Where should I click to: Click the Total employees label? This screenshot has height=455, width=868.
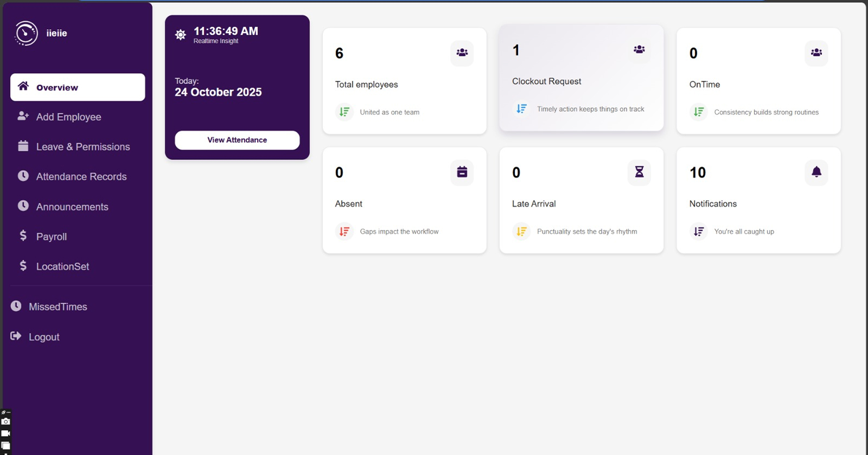pyautogui.click(x=366, y=85)
